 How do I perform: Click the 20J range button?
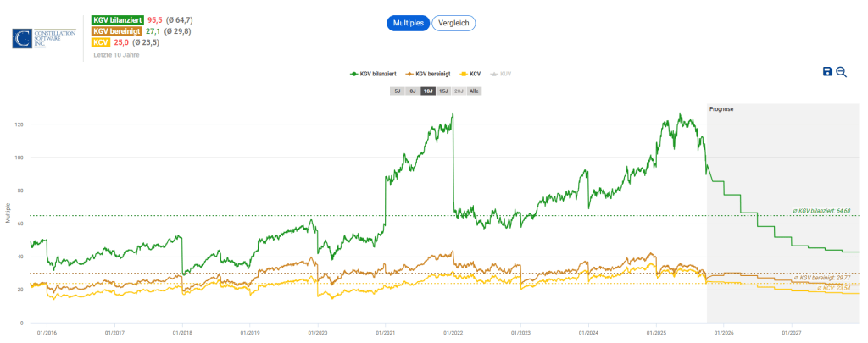(x=459, y=90)
